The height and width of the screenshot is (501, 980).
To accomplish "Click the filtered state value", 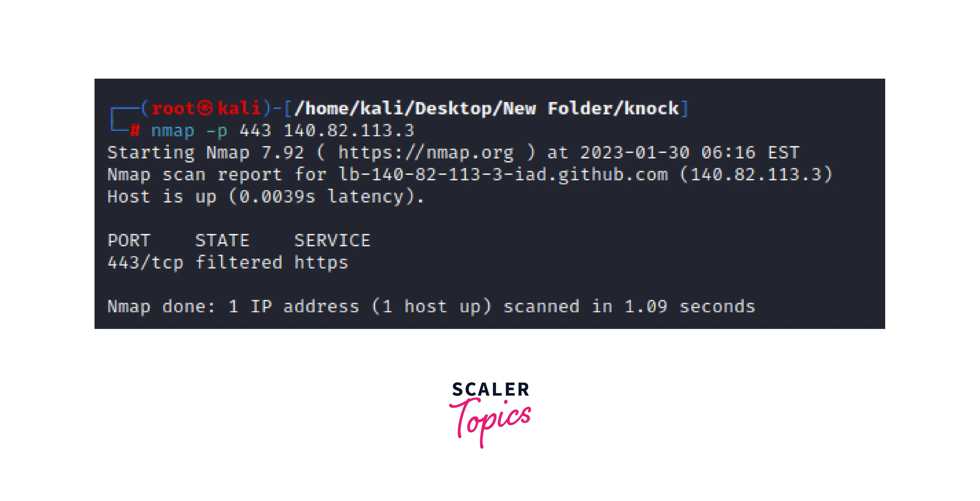I will [239, 262].
